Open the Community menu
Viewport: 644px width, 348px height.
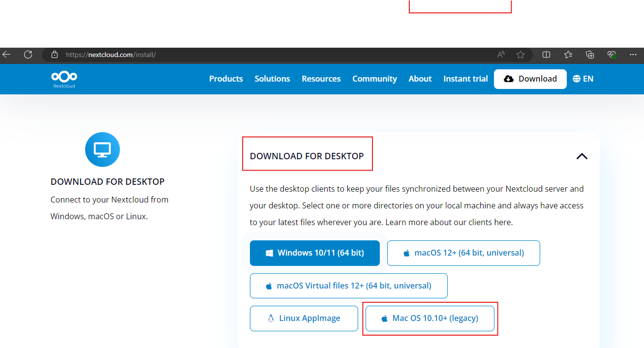(x=374, y=79)
